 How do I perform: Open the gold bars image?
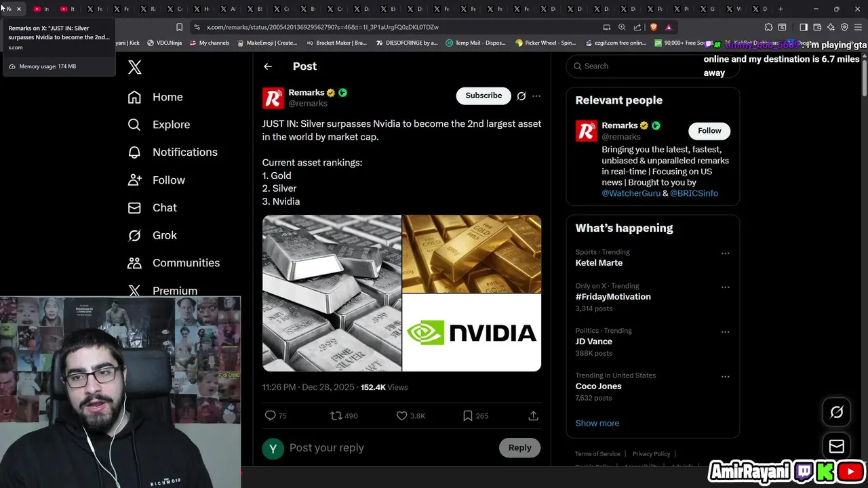[472, 253]
